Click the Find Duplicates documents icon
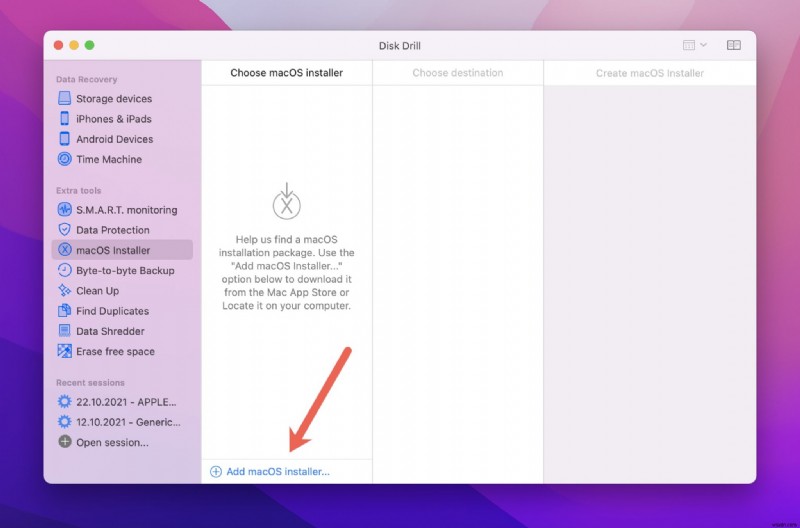This screenshot has width=800, height=528. point(64,311)
